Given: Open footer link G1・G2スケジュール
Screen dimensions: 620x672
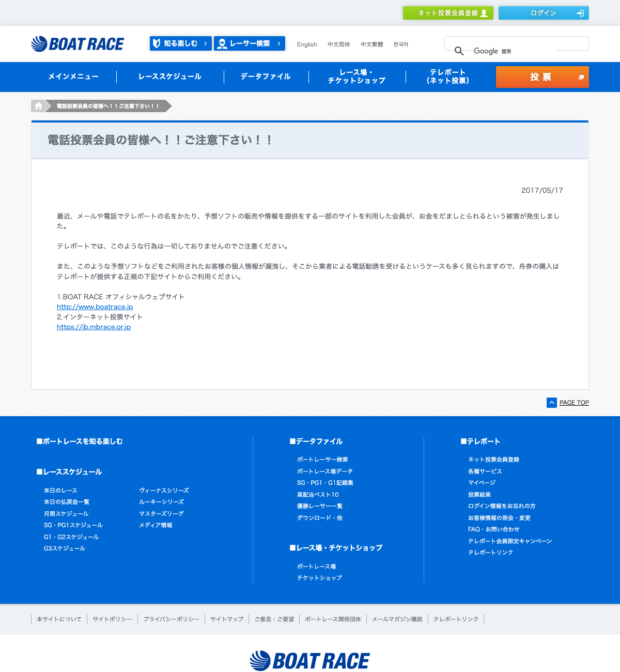Looking at the screenshot, I should click(x=71, y=537).
